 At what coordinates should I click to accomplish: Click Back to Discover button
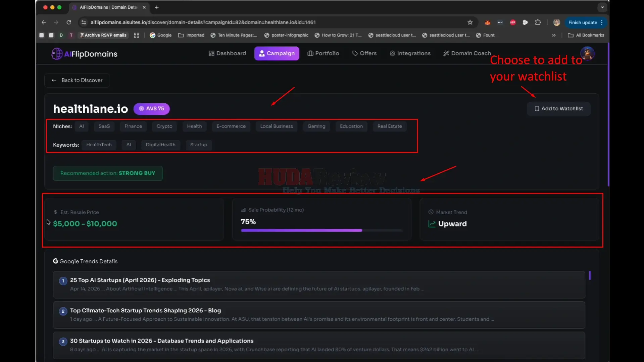click(x=77, y=80)
